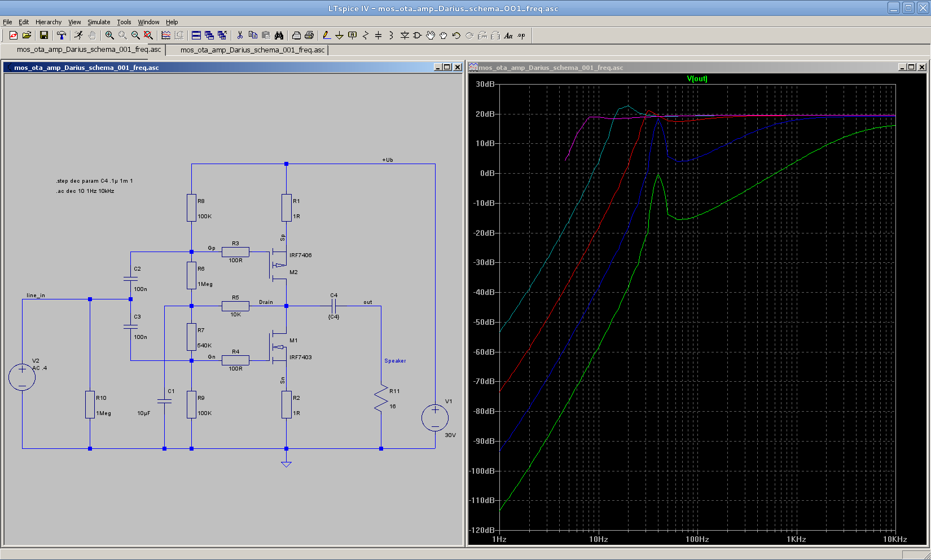Screen dimensions: 931x560
Task: Copy with the duplicate pages icon
Action: (x=253, y=35)
